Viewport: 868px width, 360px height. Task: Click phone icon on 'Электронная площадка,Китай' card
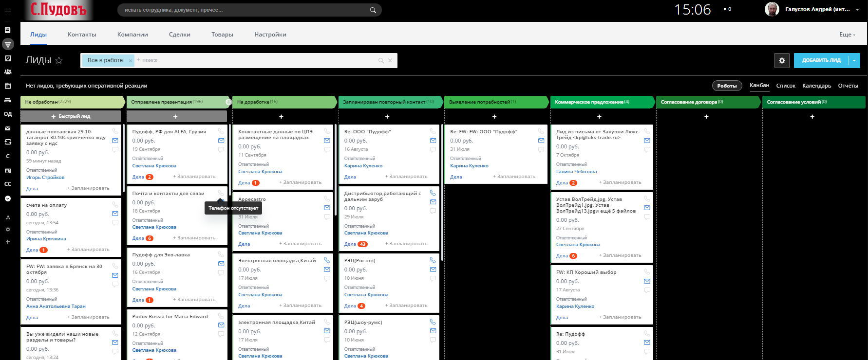pos(327,260)
